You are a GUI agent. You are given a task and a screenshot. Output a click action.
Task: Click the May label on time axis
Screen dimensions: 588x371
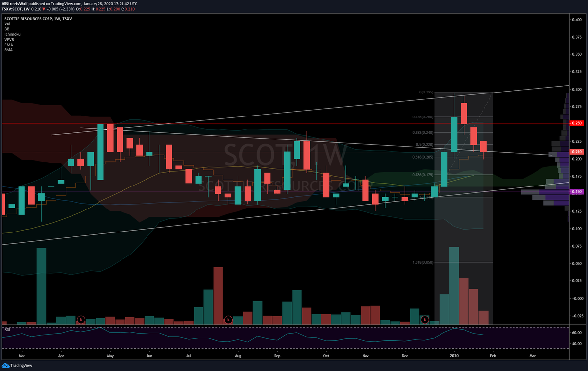click(x=110, y=356)
